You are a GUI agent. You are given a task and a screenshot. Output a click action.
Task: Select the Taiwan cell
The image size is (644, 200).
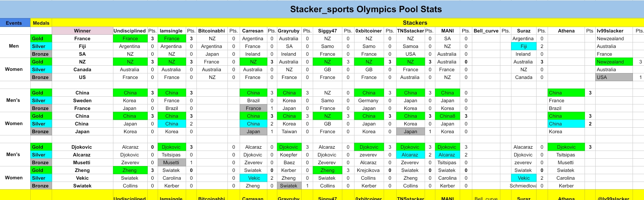coord(289,132)
